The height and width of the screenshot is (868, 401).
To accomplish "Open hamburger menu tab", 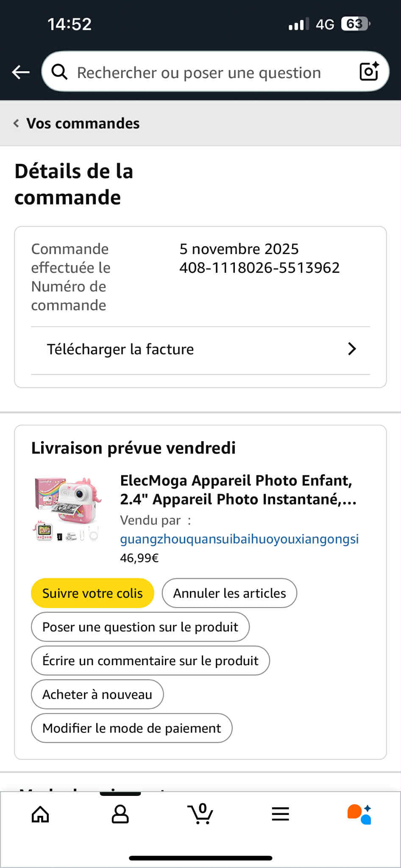I will [x=280, y=814].
